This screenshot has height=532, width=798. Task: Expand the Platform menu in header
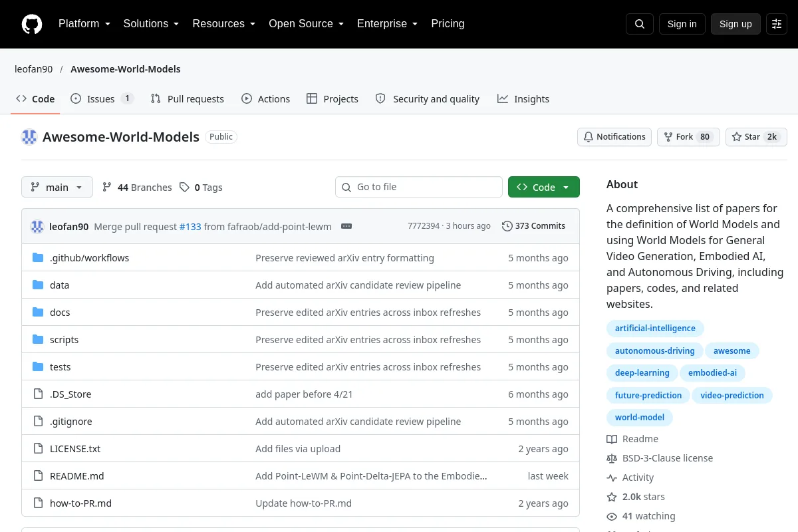[x=84, y=24]
